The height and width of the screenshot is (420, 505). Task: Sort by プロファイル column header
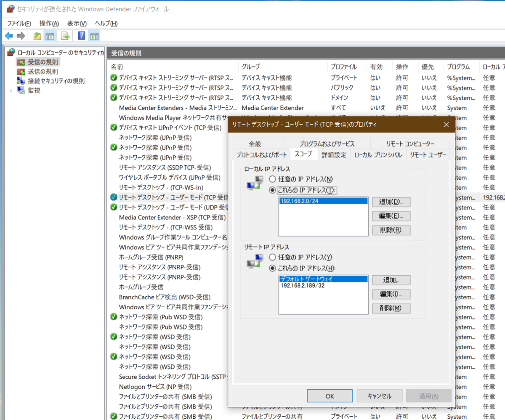(347, 66)
